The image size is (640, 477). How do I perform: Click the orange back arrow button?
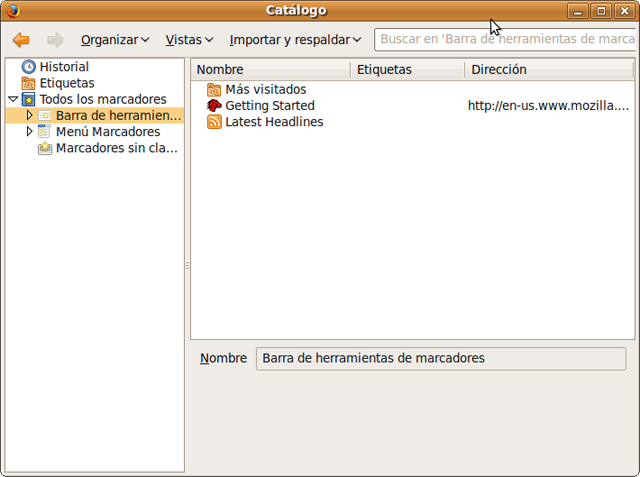(21, 40)
